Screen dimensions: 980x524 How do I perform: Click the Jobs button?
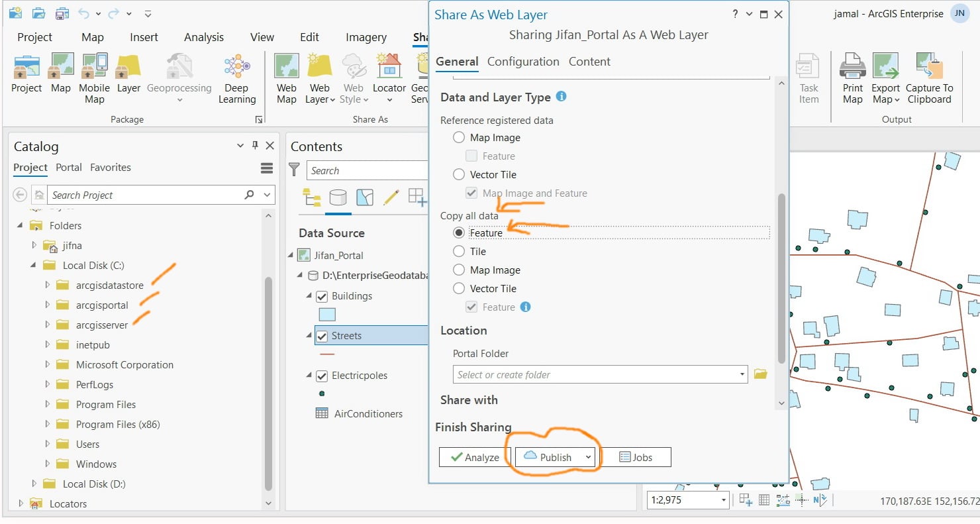pos(635,457)
